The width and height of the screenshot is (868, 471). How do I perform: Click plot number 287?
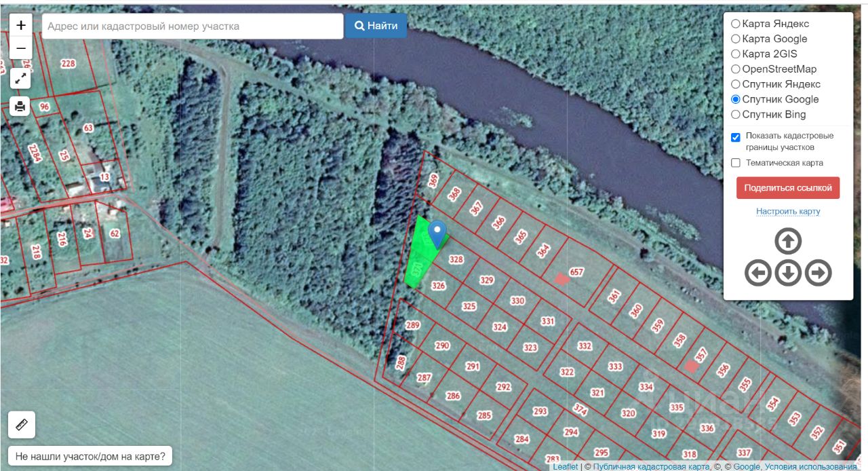(424, 377)
